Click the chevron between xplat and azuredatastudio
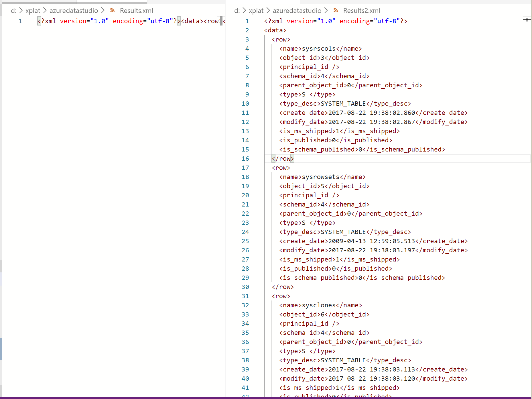 click(x=45, y=10)
